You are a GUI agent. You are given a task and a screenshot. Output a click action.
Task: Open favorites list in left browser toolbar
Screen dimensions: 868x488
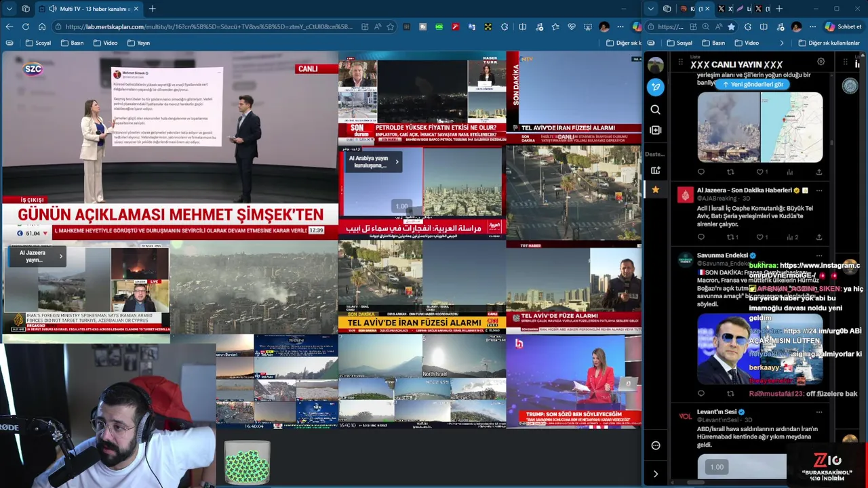(x=555, y=26)
